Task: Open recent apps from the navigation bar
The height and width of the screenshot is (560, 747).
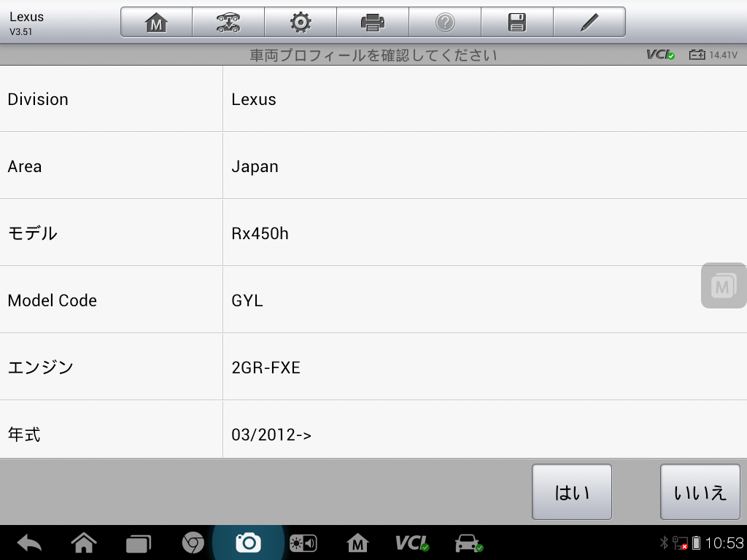Action: pos(138,543)
